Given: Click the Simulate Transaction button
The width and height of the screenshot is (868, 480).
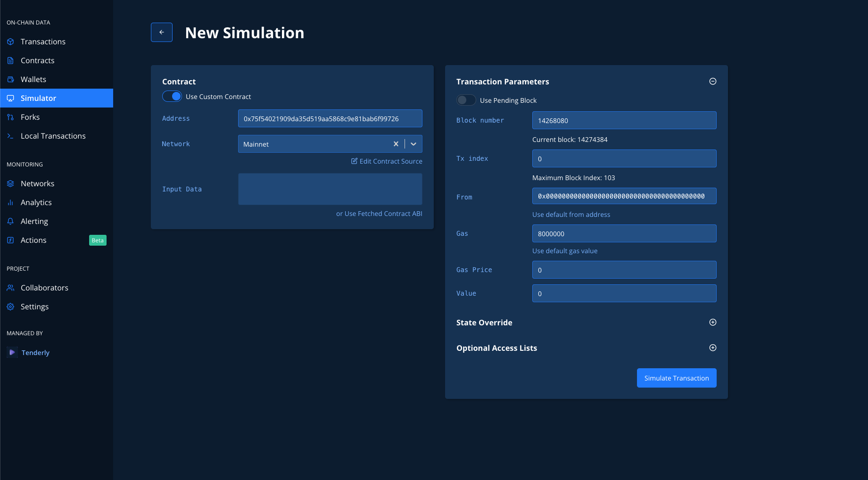Looking at the screenshot, I should [x=677, y=378].
